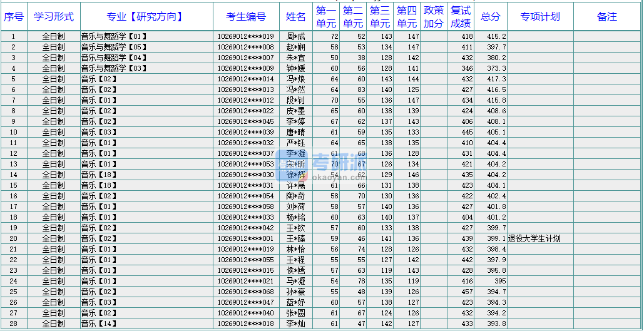The width and height of the screenshot is (644, 331).
Task: Select the 专业【研究方向】 column header
Action: (146, 17)
